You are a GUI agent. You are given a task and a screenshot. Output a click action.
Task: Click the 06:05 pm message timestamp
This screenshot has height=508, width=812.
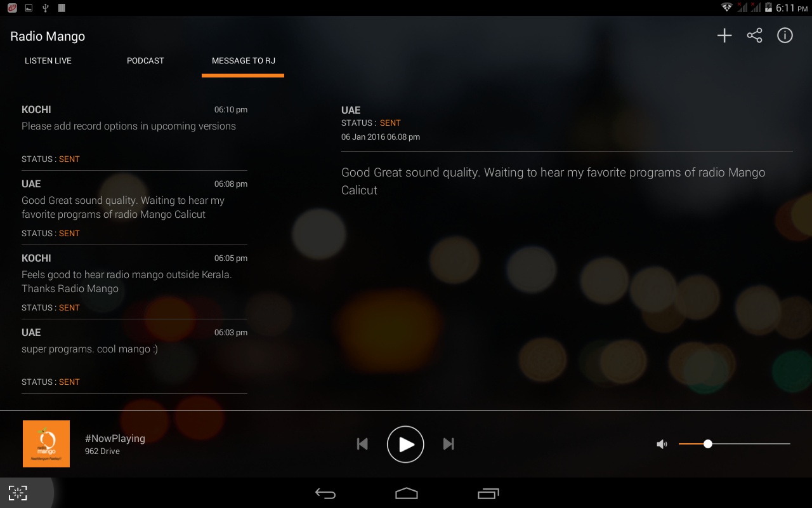[231, 258]
